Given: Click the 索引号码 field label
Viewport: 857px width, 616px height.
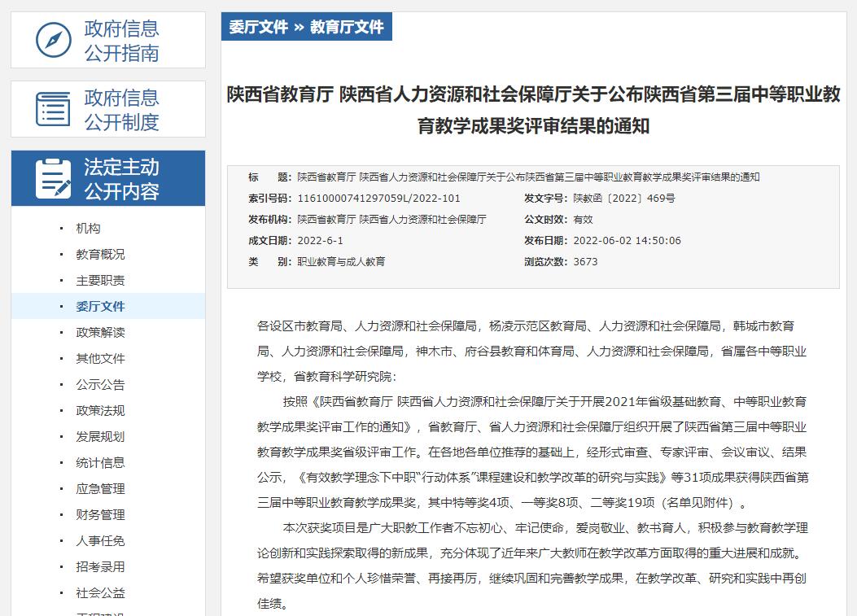Looking at the screenshot, I should click(270, 199).
